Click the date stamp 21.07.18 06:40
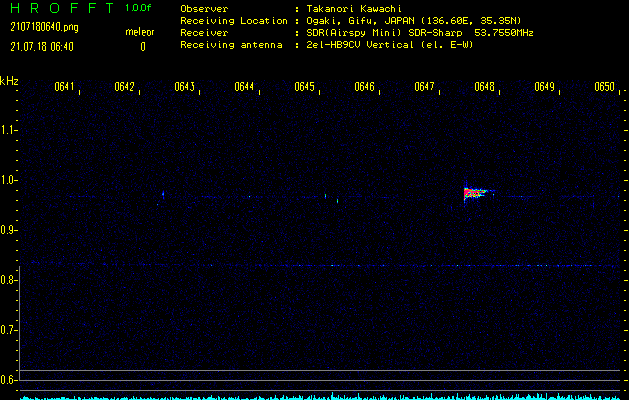Viewport: 629px width, 400px height. click(42, 47)
